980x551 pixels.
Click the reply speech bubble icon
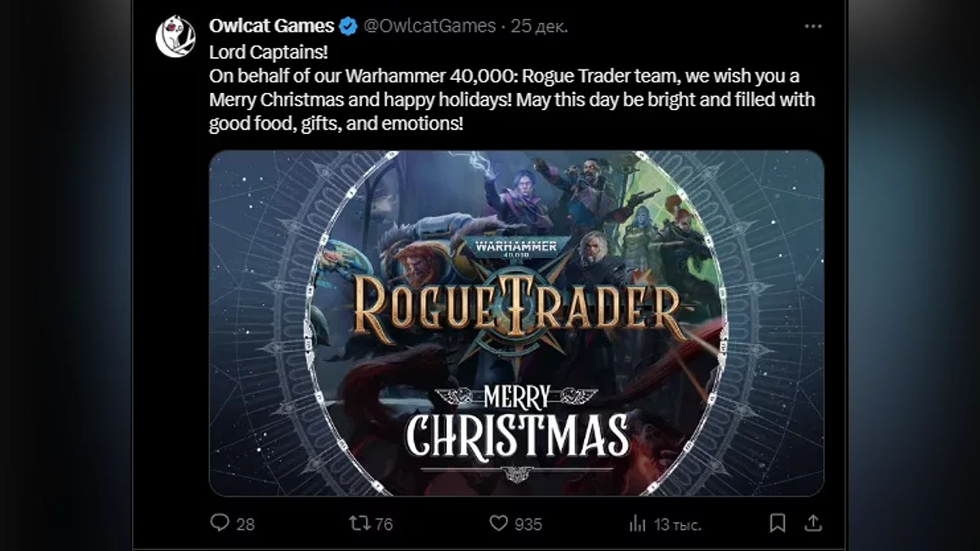tap(220, 522)
